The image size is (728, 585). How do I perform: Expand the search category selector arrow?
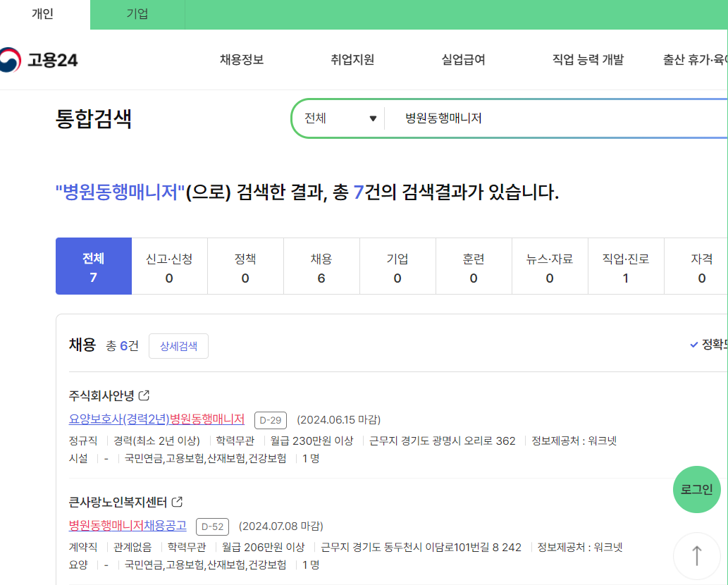coord(374,118)
